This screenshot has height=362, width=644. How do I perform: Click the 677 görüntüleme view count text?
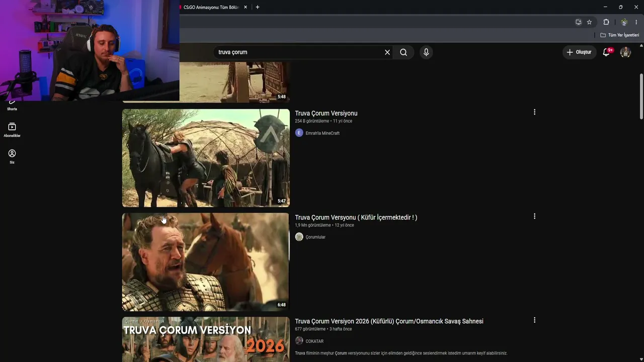(310, 329)
